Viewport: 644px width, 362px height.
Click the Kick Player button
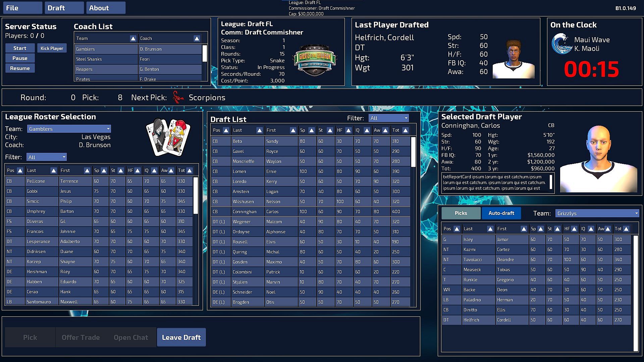[x=52, y=48]
